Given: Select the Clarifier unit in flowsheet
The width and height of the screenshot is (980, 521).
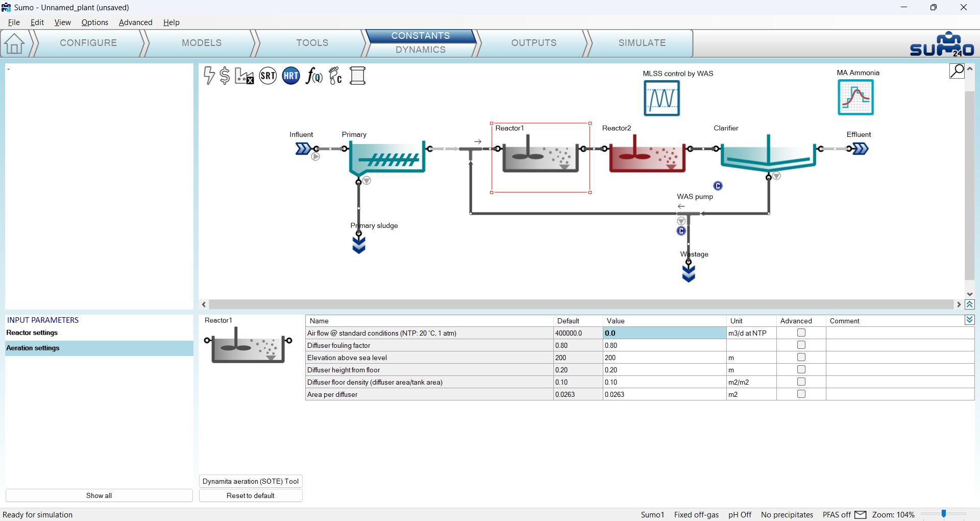Looking at the screenshot, I should (x=768, y=153).
